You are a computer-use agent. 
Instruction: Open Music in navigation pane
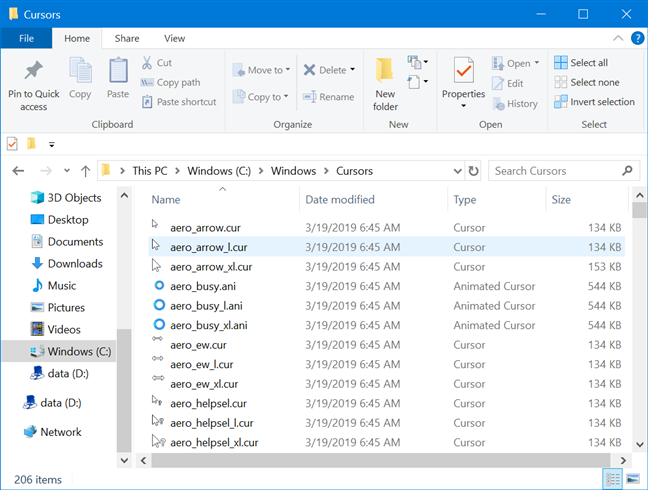pyautogui.click(x=53, y=285)
